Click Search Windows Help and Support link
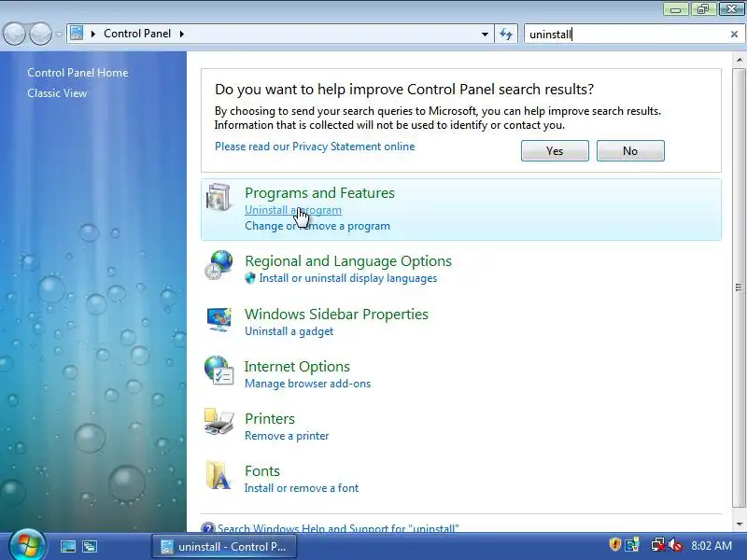 (x=338, y=528)
